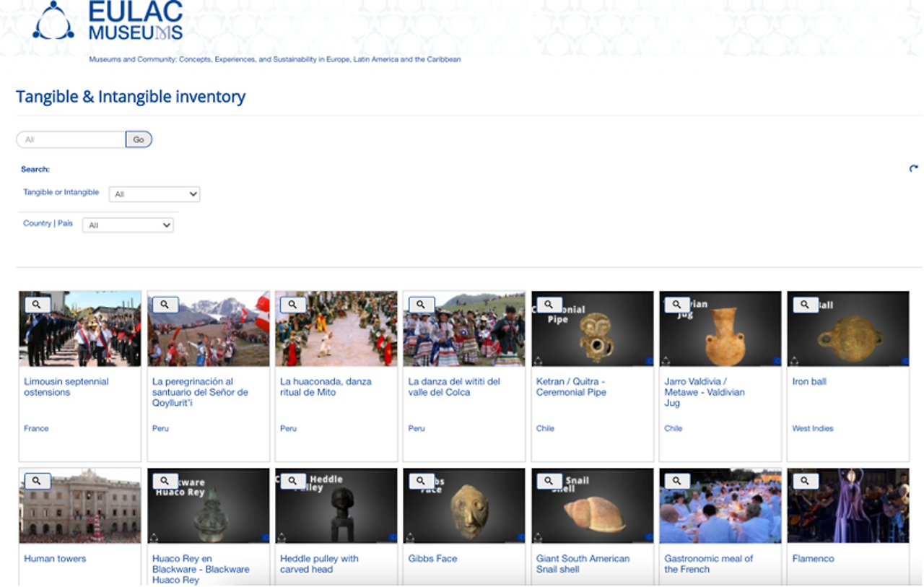Open magnifier on Heddle pulley card

click(x=292, y=481)
